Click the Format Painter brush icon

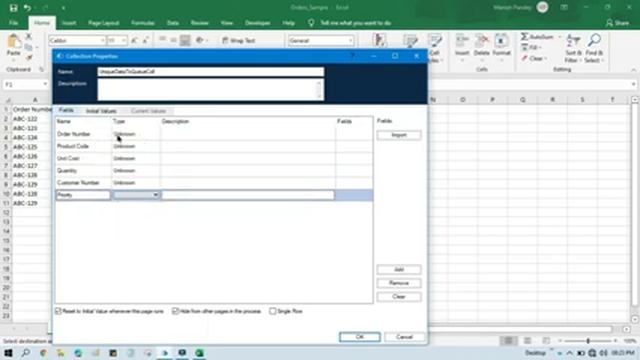point(29,58)
